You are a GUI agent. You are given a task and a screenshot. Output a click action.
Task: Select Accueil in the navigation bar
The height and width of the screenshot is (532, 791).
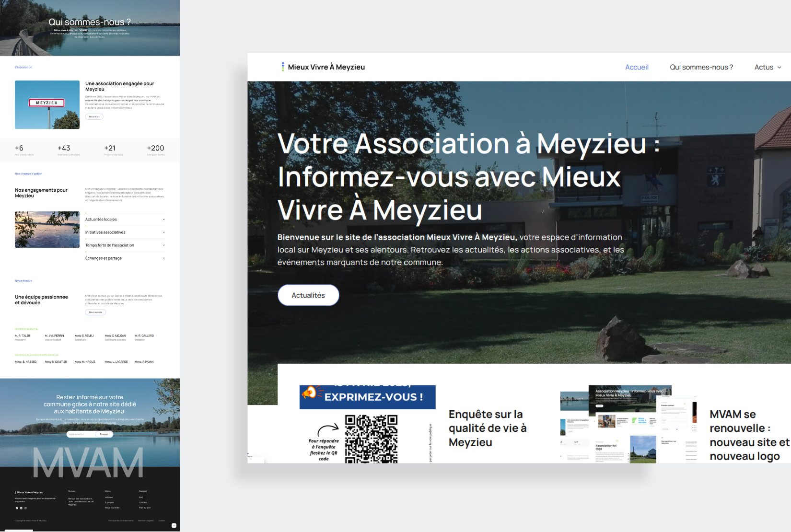coord(637,67)
